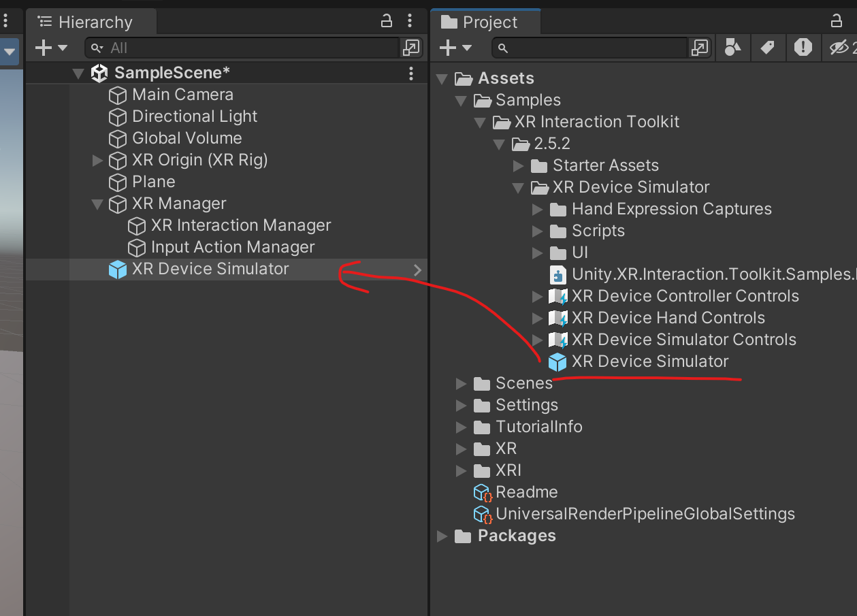Expand XR Device Controller Controls asset
857x616 pixels.
(537, 296)
